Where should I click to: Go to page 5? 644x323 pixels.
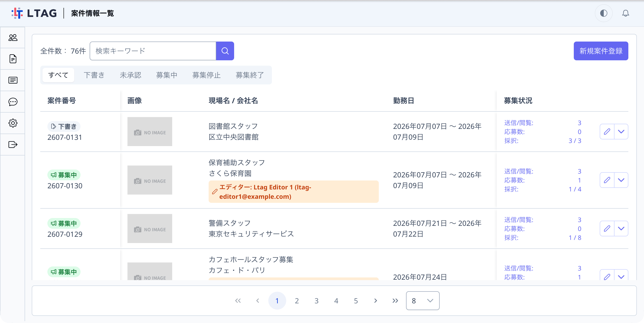click(x=356, y=300)
